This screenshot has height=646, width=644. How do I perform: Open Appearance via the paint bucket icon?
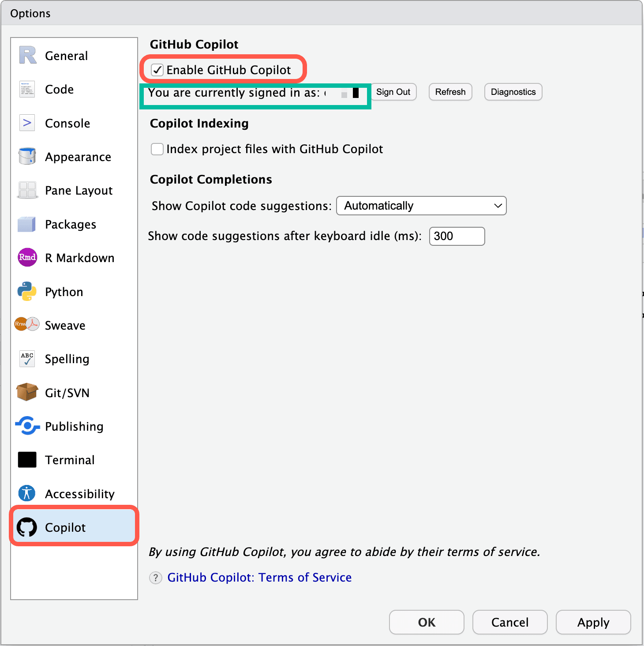pyautogui.click(x=27, y=156)
